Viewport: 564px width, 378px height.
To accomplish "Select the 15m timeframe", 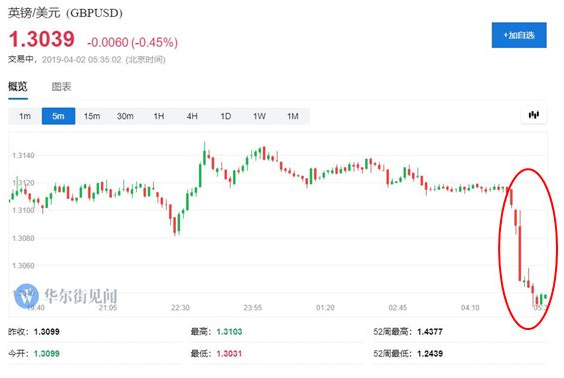I will click(x=92, y=116).
